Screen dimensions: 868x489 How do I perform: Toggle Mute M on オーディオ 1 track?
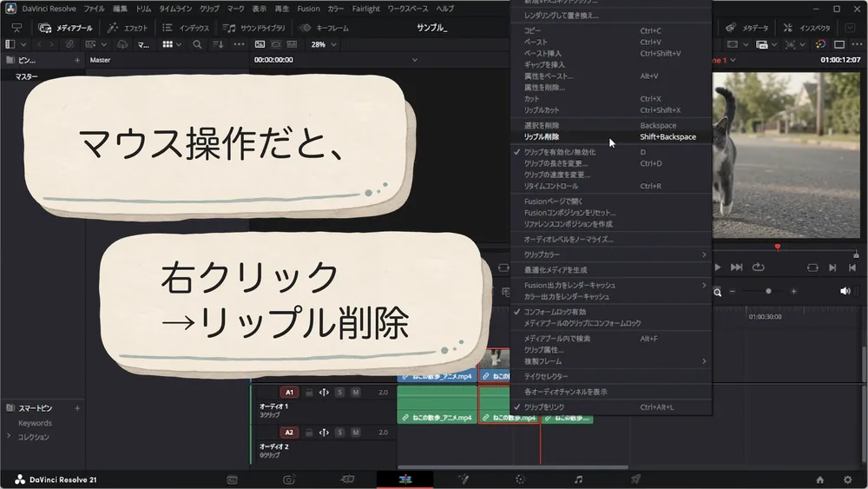point(355,392)
